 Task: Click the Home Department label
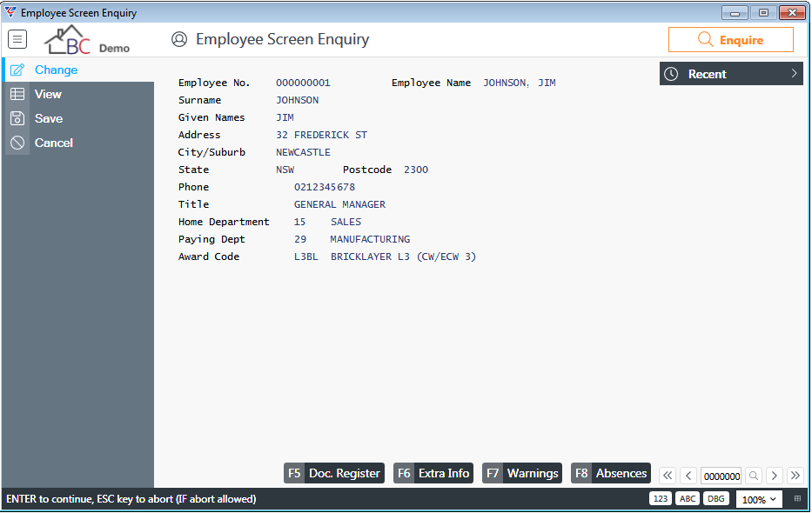[224, 222]
